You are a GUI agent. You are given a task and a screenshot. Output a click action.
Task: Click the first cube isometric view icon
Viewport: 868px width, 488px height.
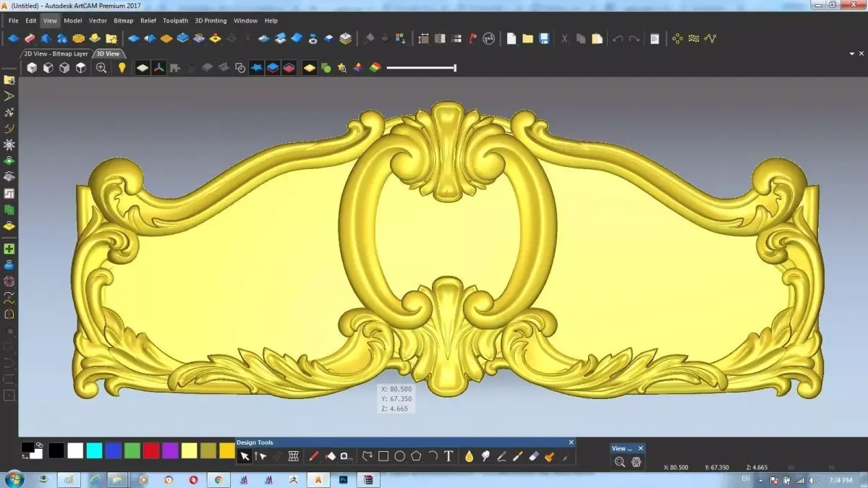32,68
